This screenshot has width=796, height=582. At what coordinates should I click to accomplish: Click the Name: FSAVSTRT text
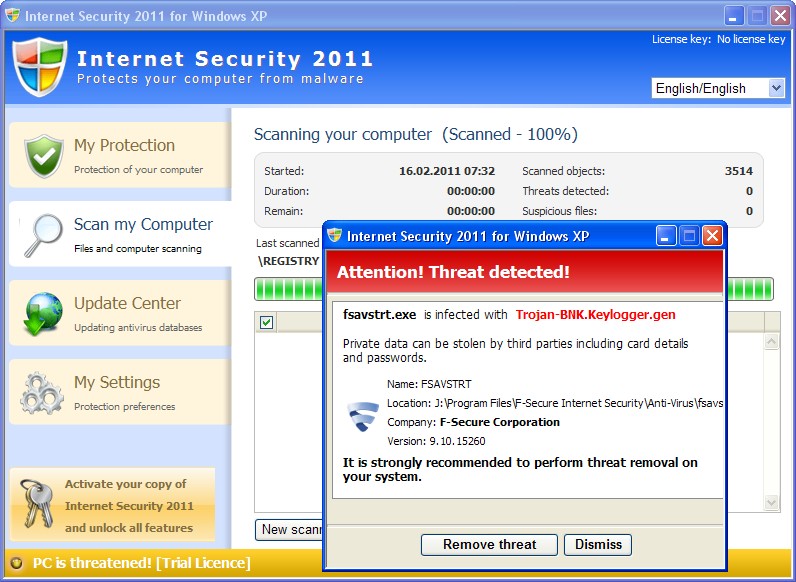click(429, 384)
